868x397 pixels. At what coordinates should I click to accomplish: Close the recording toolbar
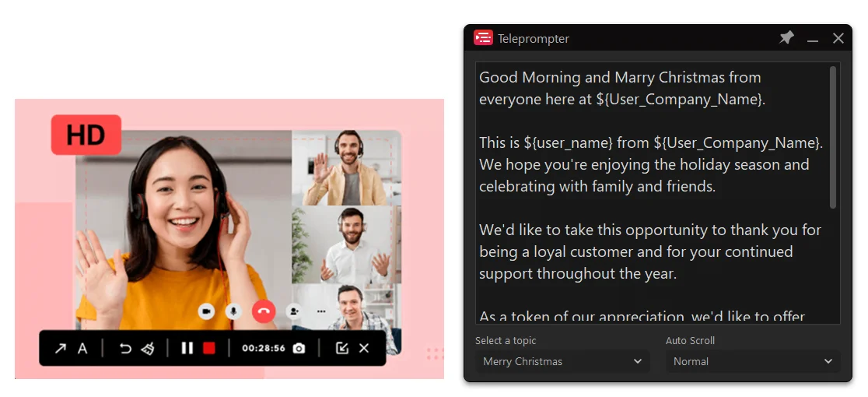pos(364,348)
